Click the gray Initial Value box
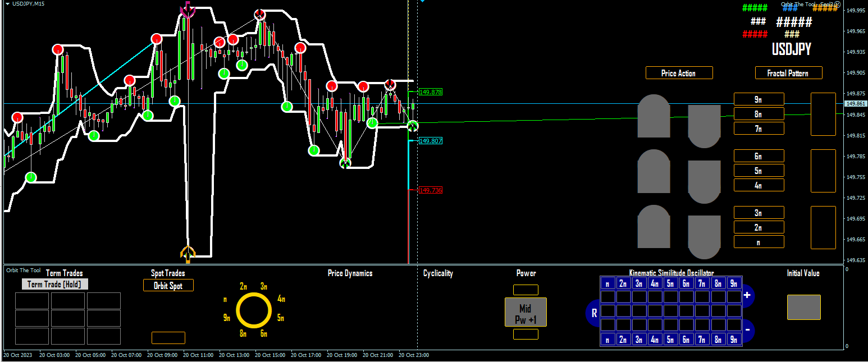This screenshot has height=362, width=868. 803,307
